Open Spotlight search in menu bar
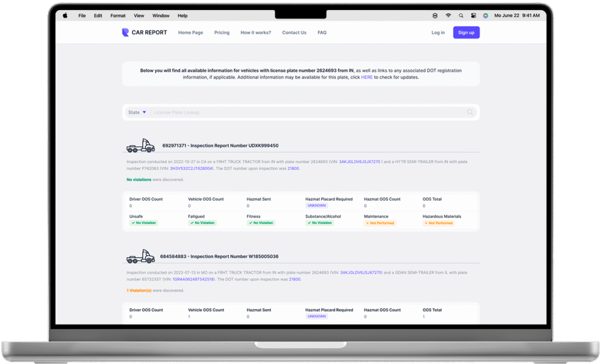600x364 pixels. coord(461,16)
